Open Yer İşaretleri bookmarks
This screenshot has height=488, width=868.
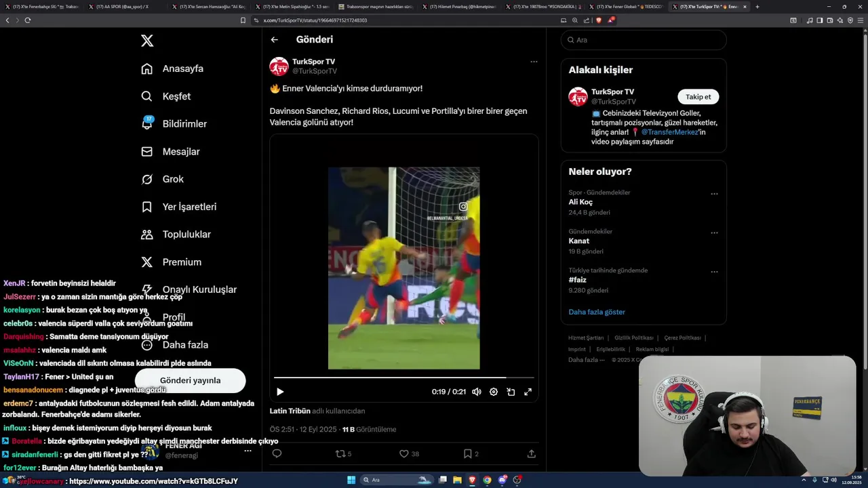tap(178, 207)
